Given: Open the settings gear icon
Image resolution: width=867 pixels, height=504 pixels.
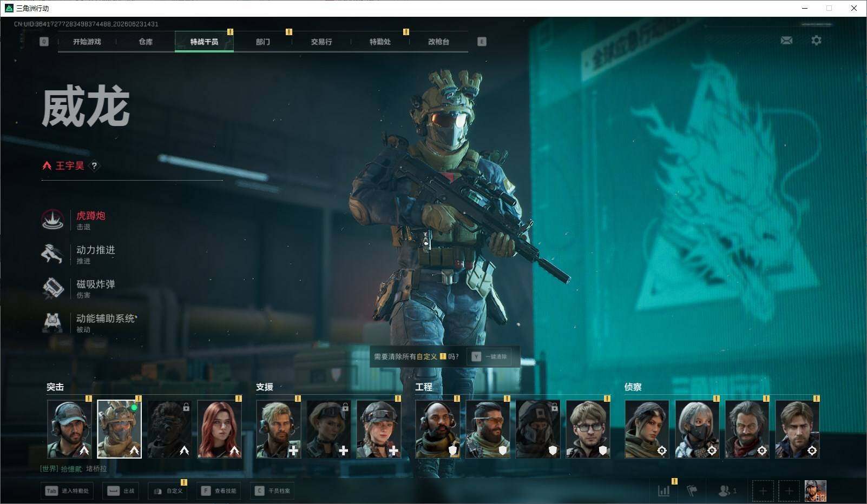Looking at the screenshot, I should [x=816, y=41].
